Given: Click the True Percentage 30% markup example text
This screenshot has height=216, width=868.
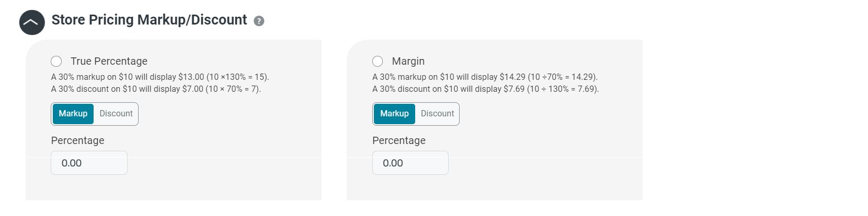Looking at the screenshot, I should 160,77.
